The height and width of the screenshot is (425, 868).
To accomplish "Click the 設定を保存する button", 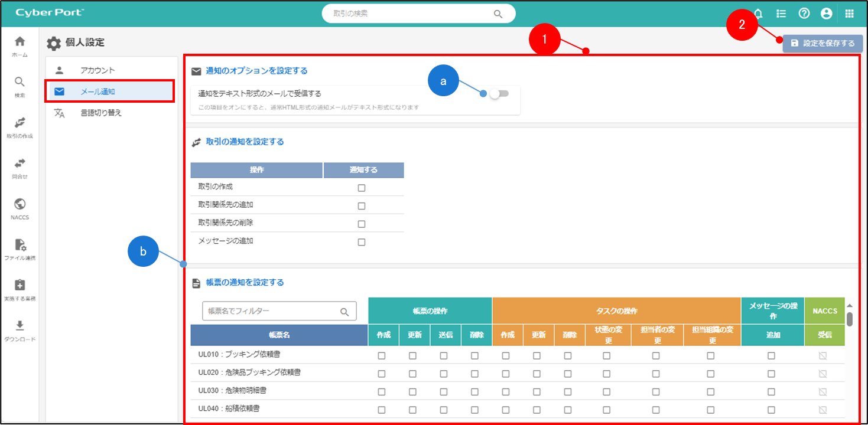I will point(823,43).
